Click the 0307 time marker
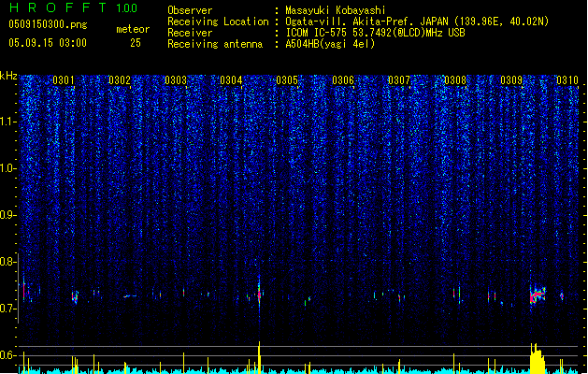Viewport: 588px width, 374px height. click(399, 80)
